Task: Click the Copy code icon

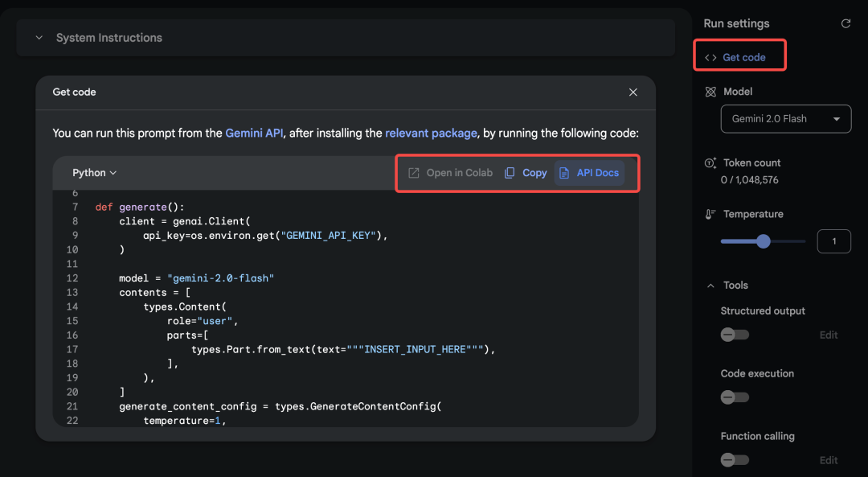Action: pos(510,173)
